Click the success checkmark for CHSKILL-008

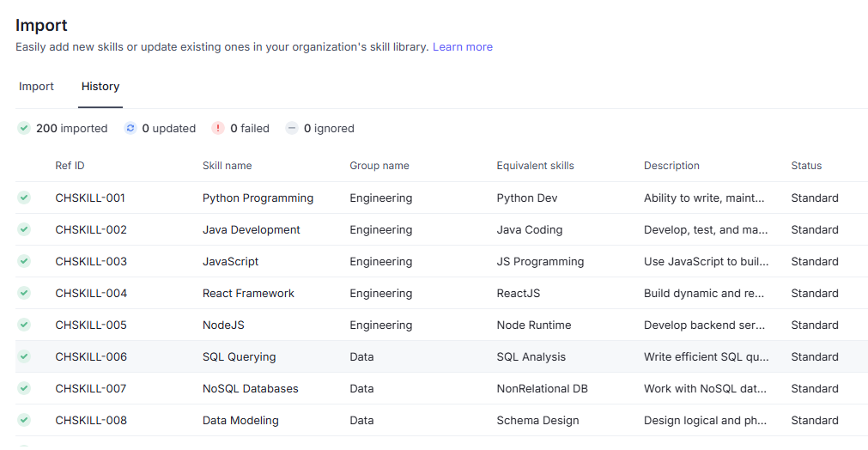pyautogui.click(x=24, y=420)
